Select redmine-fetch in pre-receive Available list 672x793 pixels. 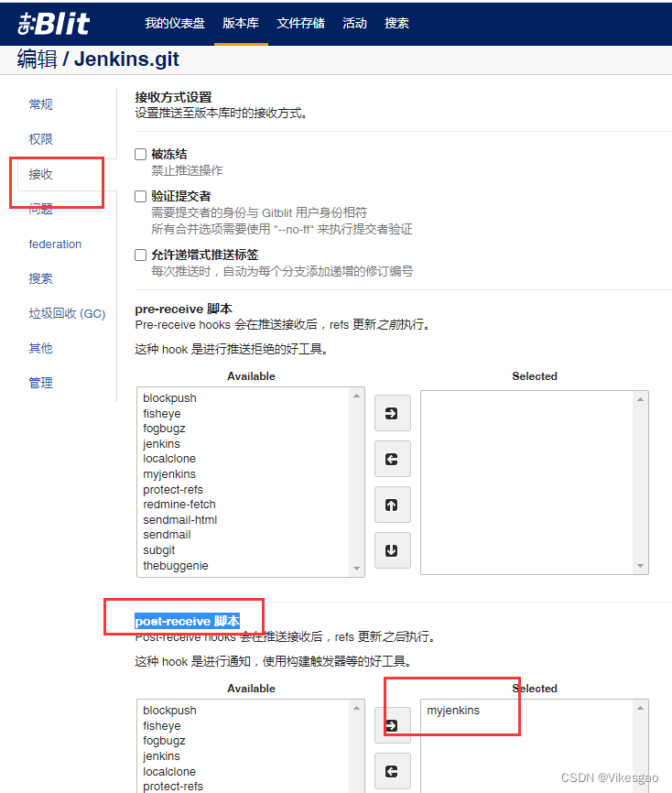[x=179, y=505]
